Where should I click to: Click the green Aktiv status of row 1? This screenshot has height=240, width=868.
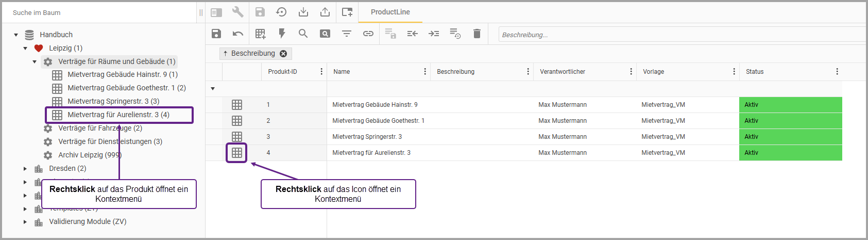coord(790,105)
